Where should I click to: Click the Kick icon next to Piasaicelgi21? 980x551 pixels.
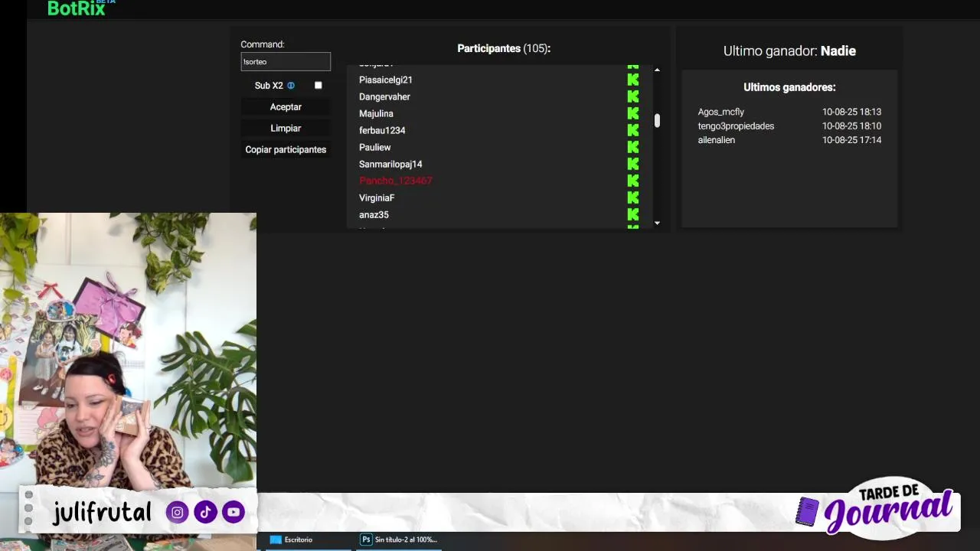[633, 80]
